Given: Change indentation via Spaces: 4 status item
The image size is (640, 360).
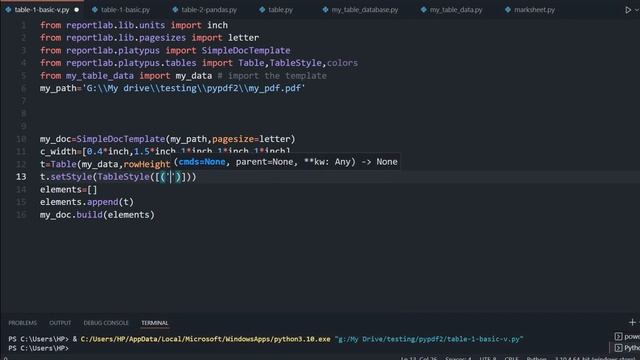Looking at the screenshot, I should coord(458,358).
